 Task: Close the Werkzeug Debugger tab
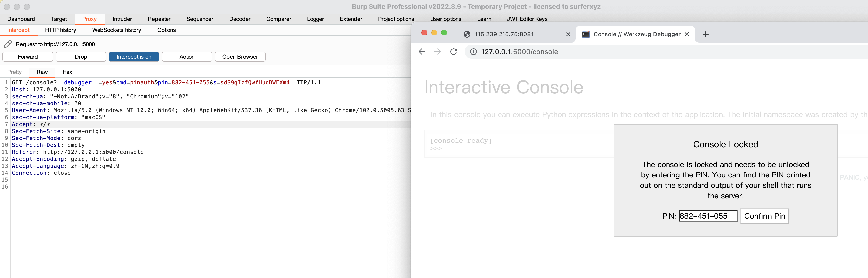[687, 34]
